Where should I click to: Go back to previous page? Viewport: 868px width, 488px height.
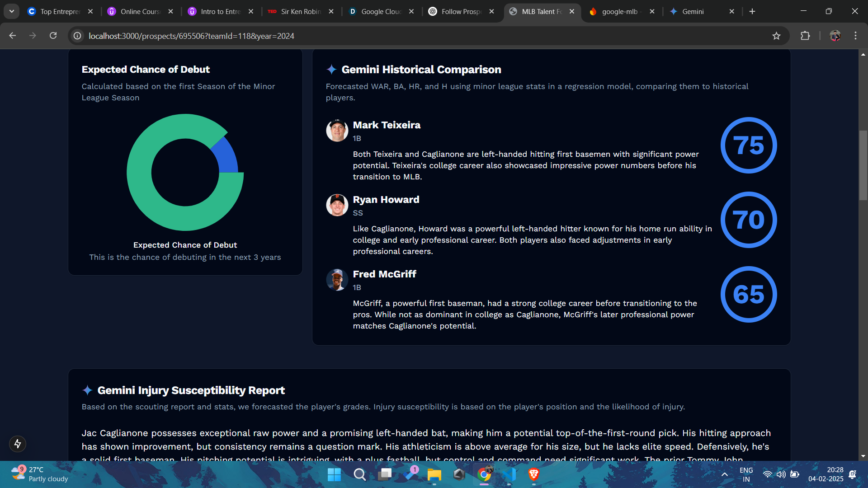point(13,36)
